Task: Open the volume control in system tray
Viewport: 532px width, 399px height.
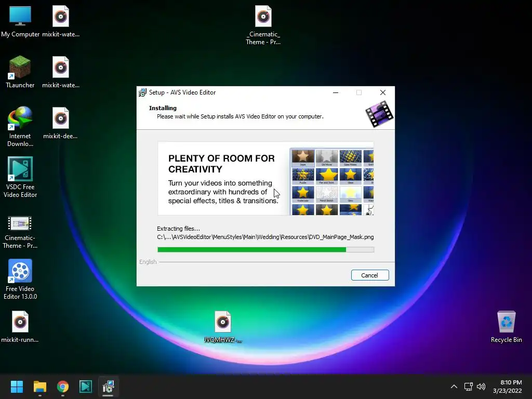Action: click(x=481, y=387)
